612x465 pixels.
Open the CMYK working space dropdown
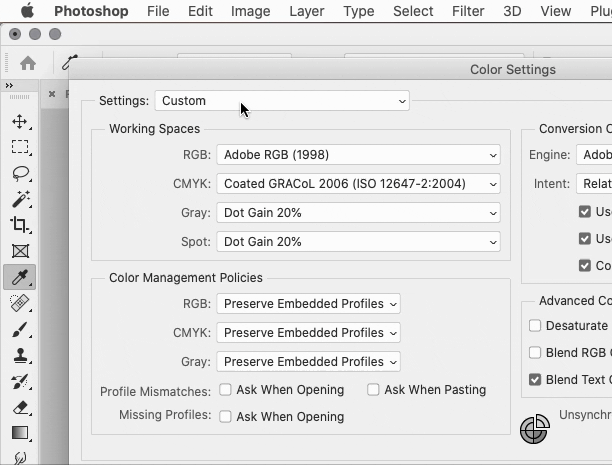[x=358, y=184]
